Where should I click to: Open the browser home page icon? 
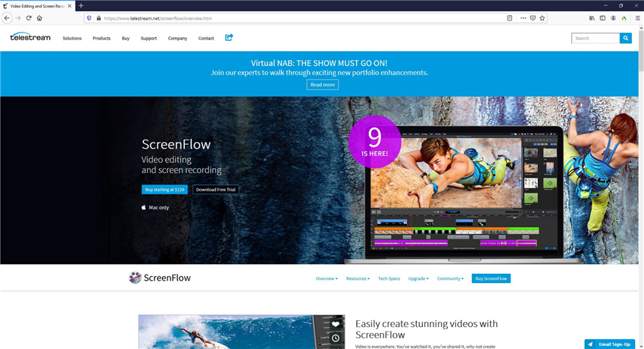[x=39, y=18]
